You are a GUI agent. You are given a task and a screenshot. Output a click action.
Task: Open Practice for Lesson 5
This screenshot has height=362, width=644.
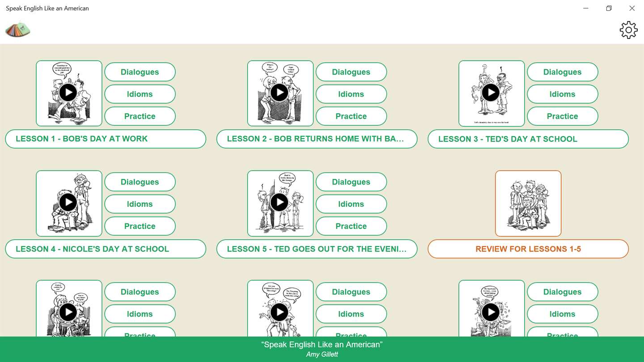[351, 226]
